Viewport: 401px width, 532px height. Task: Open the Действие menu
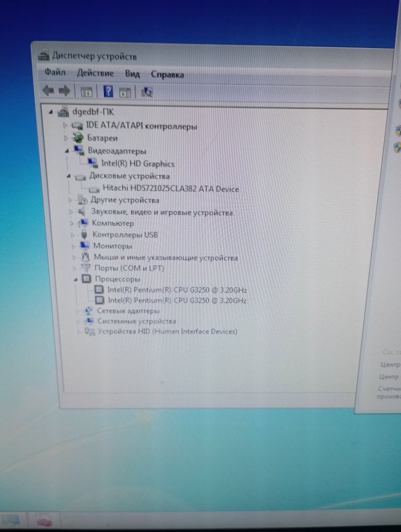pos(95,73)
